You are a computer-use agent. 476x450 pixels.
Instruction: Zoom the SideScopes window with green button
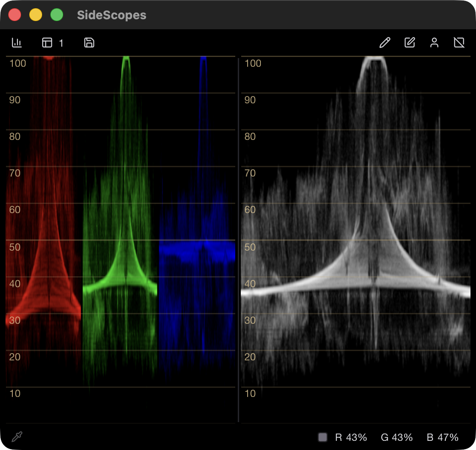pyautogui.click(x=56, y=15)
